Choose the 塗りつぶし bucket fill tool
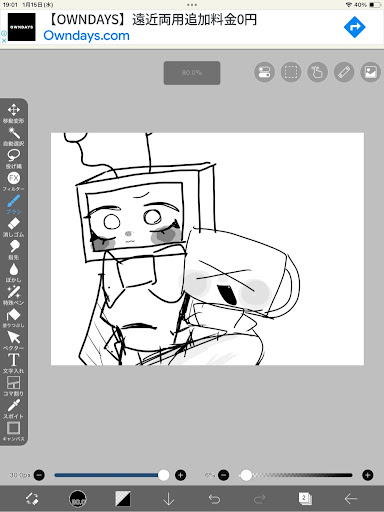384x512 pixels. (x=14, y=318)
